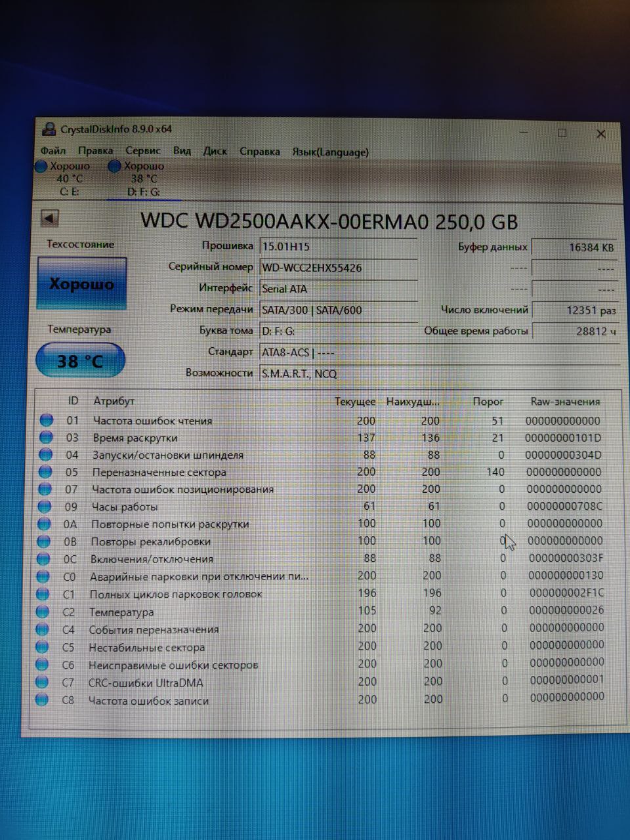
Task: Open the Справка menu
Action: pyautogui.click(x=259, y=152)
